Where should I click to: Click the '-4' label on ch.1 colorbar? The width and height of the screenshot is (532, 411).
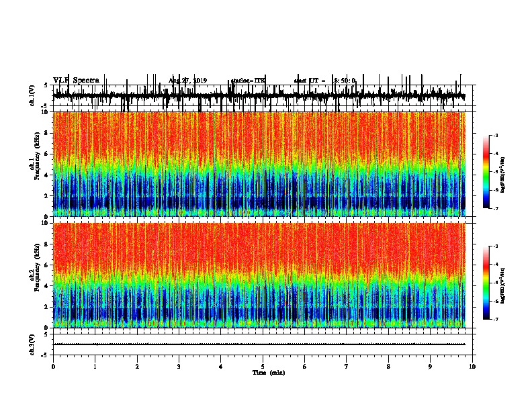(495, 154)
